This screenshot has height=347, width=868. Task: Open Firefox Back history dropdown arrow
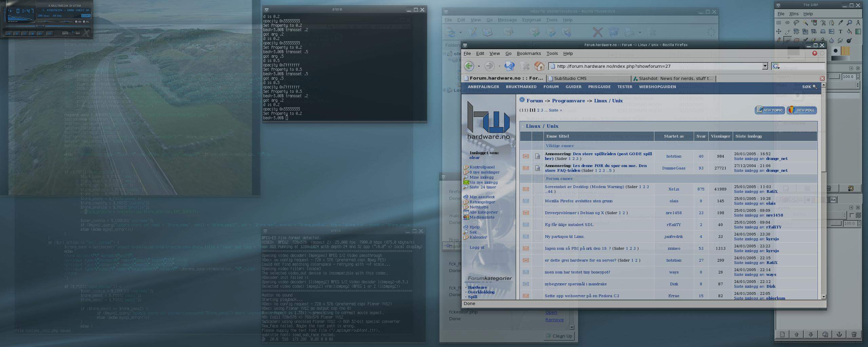pyautogui.click(x=479, y=66)
